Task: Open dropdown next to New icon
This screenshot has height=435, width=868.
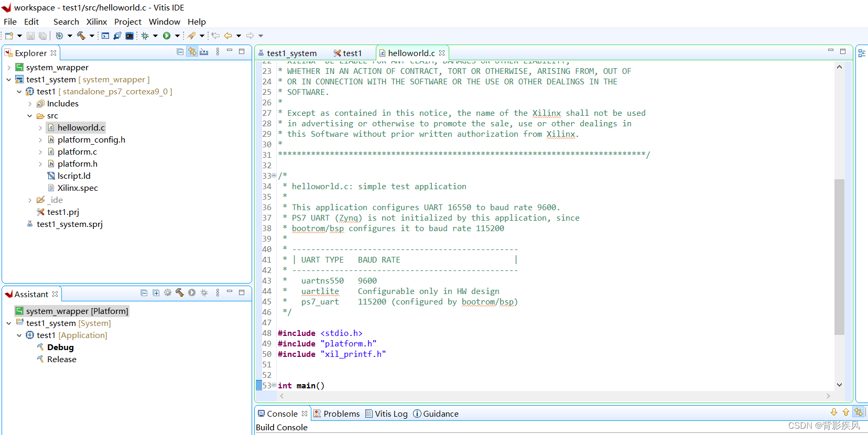Action: coord(19,36)
